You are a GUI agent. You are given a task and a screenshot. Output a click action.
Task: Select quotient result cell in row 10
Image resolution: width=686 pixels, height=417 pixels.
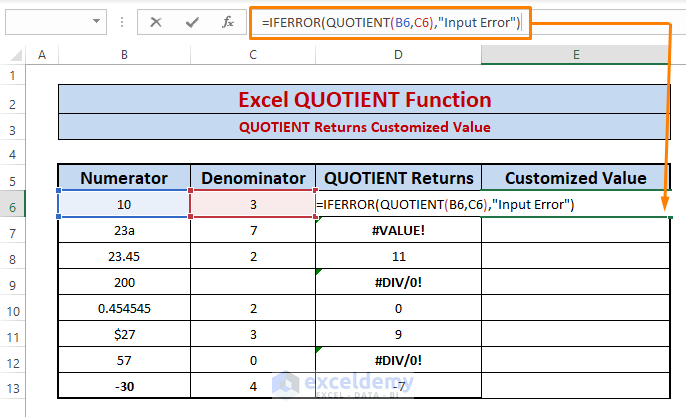click(398, 308)
